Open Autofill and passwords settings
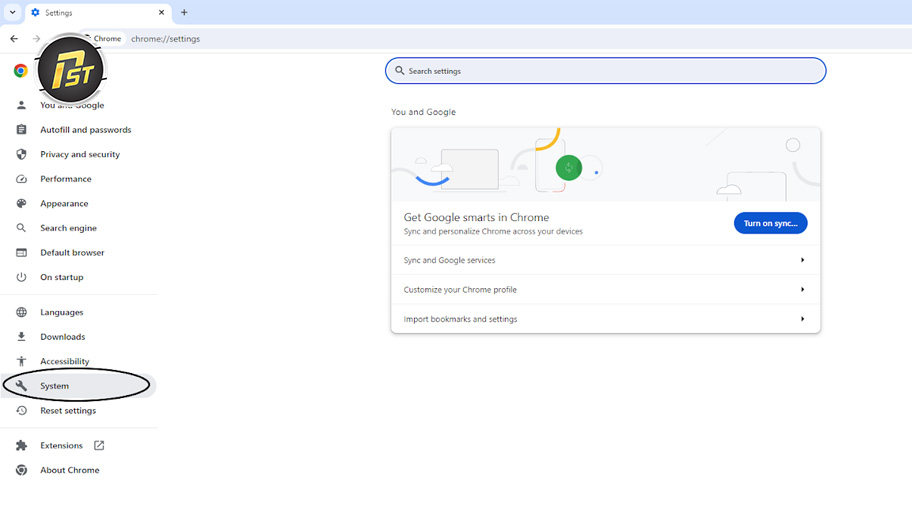 coord(86,130)
